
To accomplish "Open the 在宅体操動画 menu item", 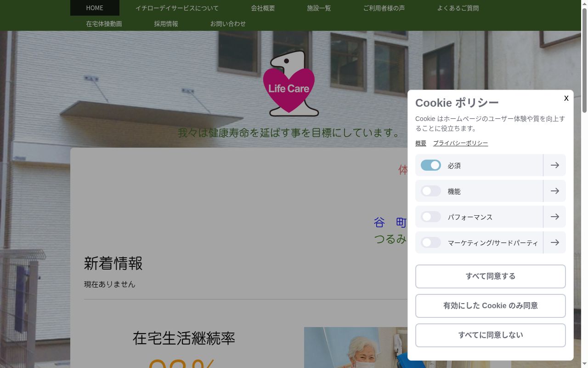I will [104, 23].
